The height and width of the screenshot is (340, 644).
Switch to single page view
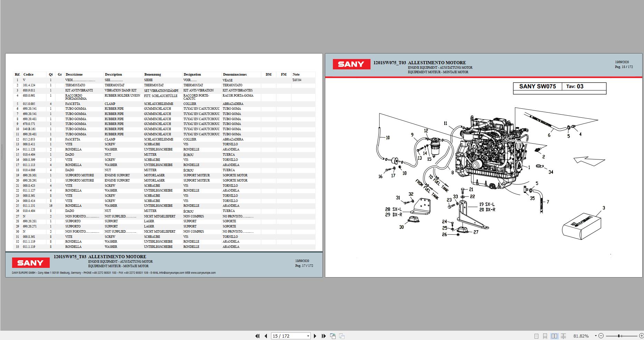[536, 336]
